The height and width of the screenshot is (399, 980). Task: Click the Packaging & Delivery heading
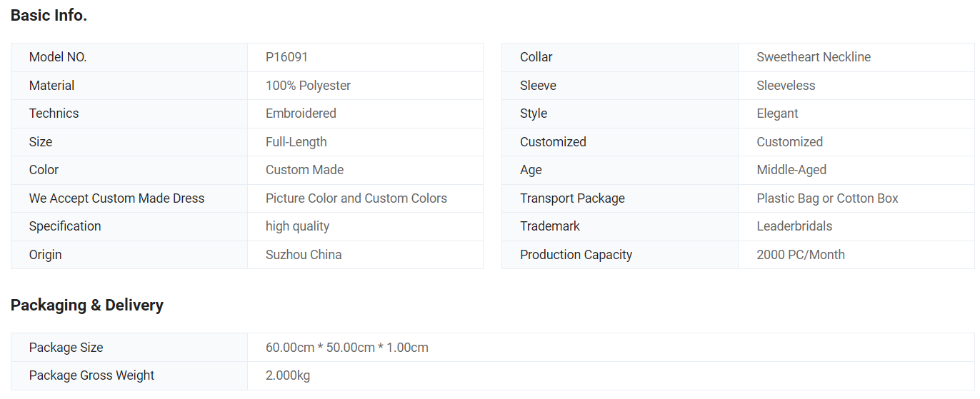[x=87, y=305]
